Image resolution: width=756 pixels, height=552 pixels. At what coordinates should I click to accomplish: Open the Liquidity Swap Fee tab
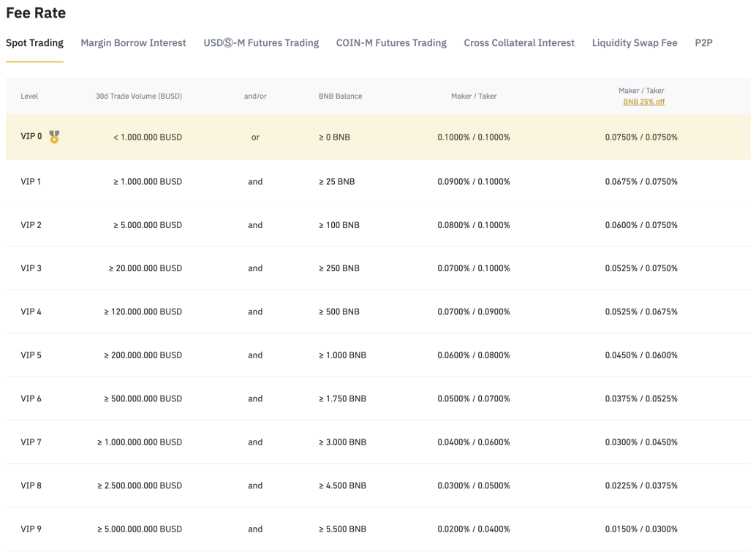point(635,43)
